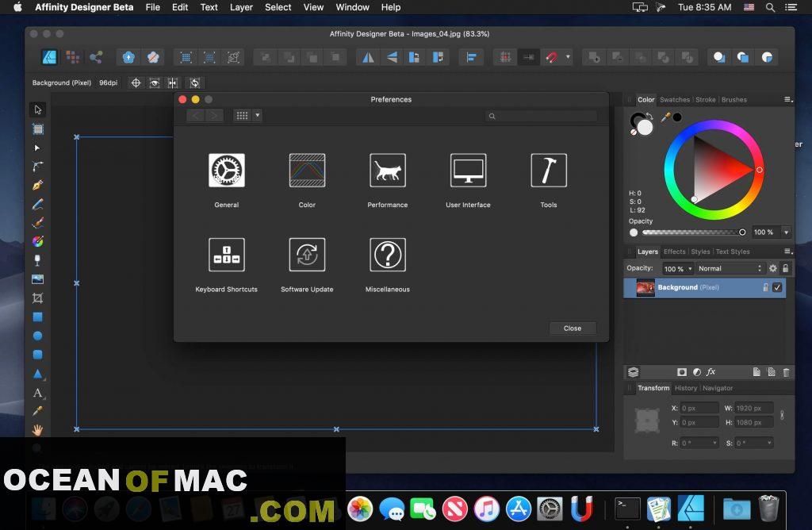
Task: Open layer effects fx button
Action: [711, 372]
